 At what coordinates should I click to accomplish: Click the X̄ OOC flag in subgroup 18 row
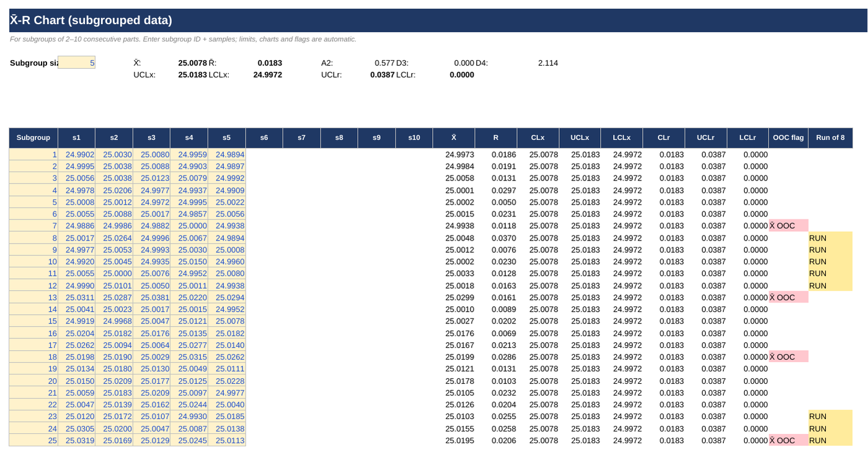tap(788, 357)
